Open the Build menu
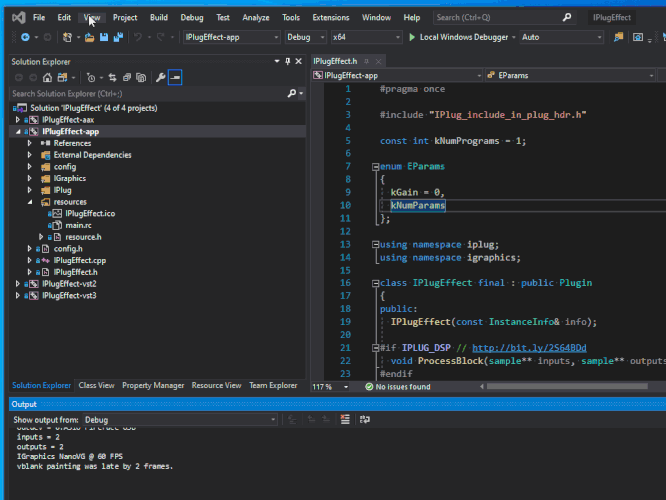This screenshot has width=666, height=500. pyautogui.click(x=158, y=17)
